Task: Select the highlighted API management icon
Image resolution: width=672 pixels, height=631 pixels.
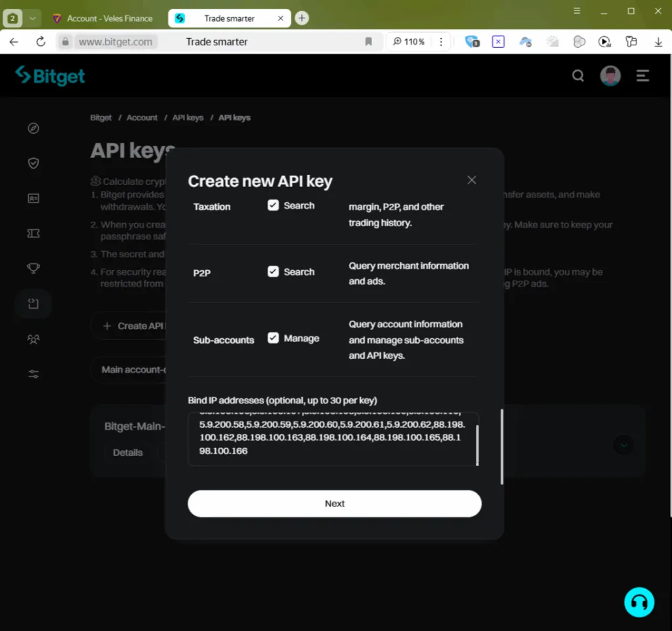Action: click(33, 303)
